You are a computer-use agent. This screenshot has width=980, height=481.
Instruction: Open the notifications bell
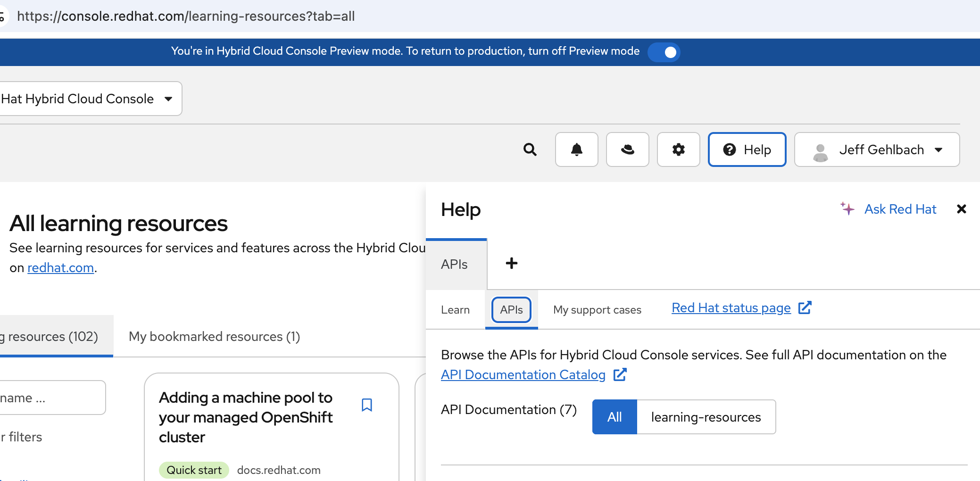(576, 150)
